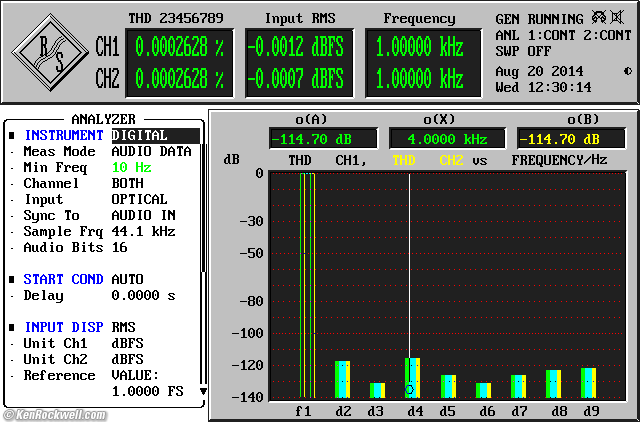Click the d7 harmonic bar
Image resolution: width=640 pixels, height=422 pixels.
pos(518,386)
